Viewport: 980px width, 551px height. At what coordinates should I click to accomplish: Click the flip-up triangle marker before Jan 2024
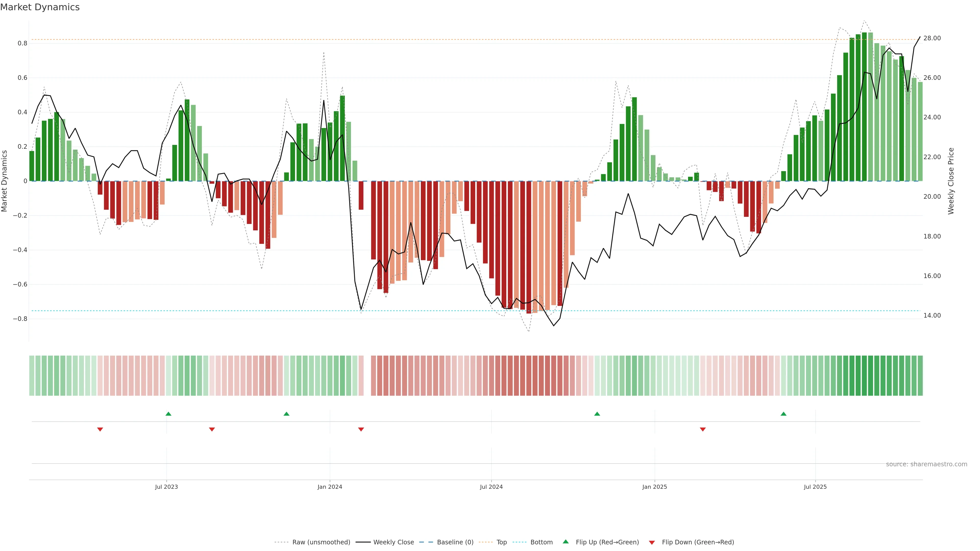point(286,414)
